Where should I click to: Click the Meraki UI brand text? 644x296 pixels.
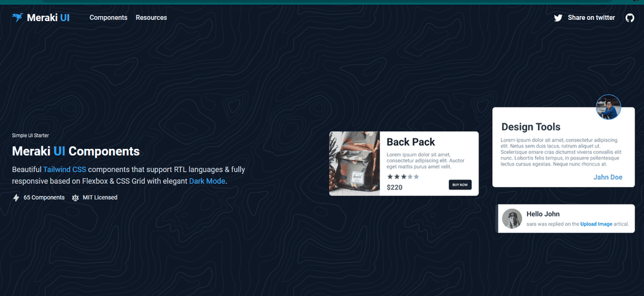point(48,17)
